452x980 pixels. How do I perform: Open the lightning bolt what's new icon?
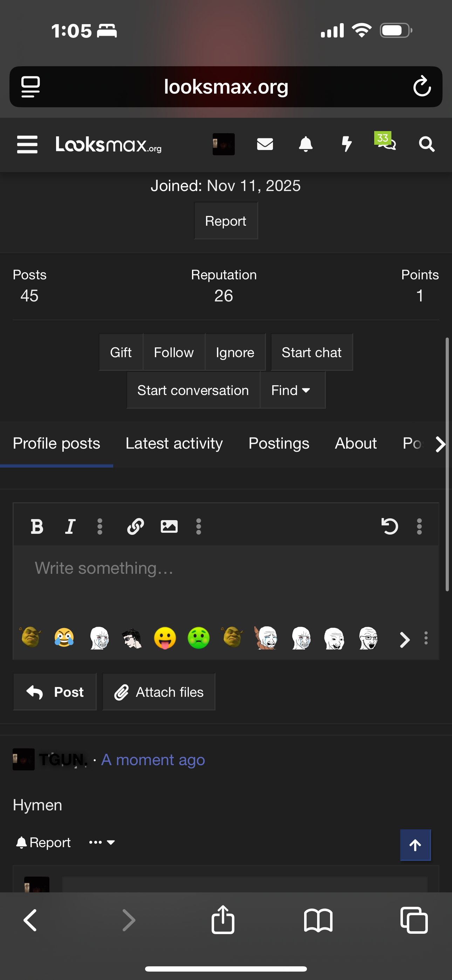[347, 144]
